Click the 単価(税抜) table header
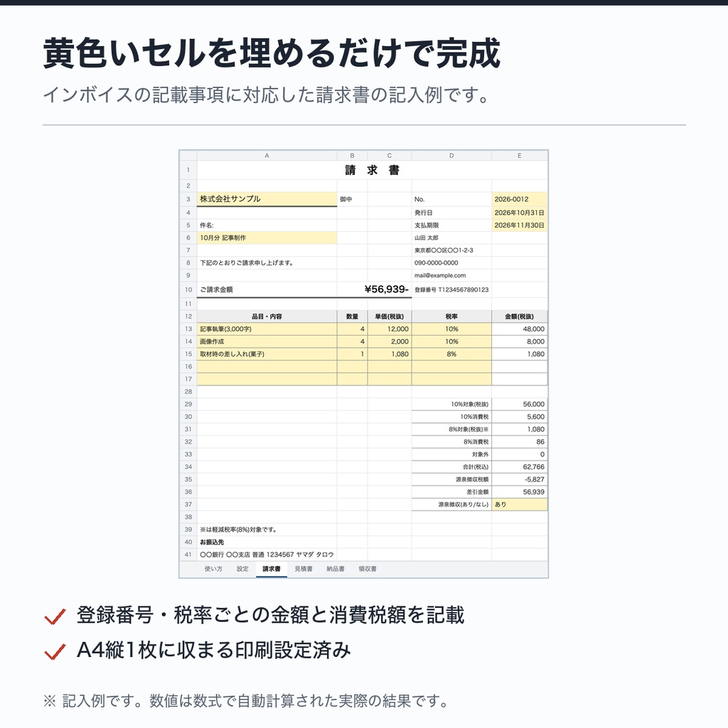The image size is (728, 728). (x=390, y=316)
